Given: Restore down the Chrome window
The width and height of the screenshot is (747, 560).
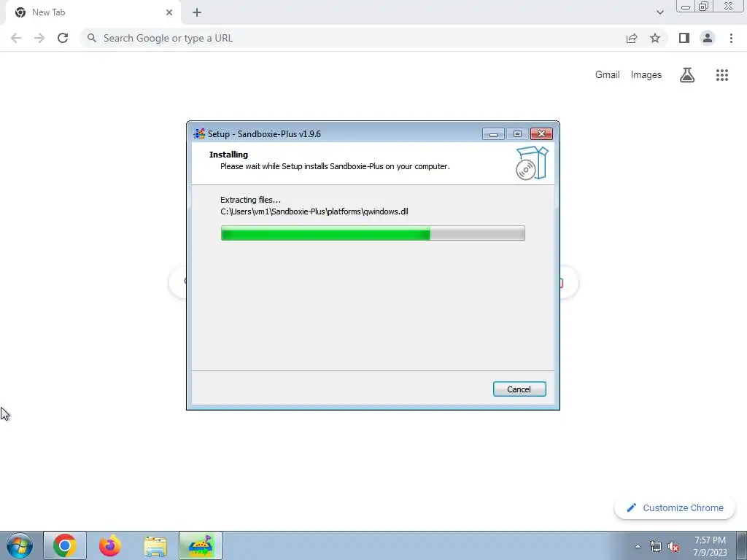Looking at the screenshot, I should (704, 7).
